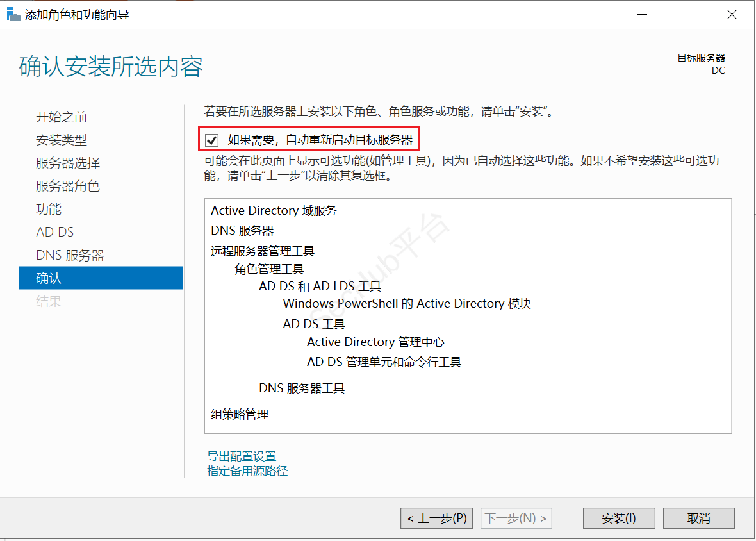Click the 上一步(P) button
Image resolution: width=756 pixels, height=541 pixels.
436,518
